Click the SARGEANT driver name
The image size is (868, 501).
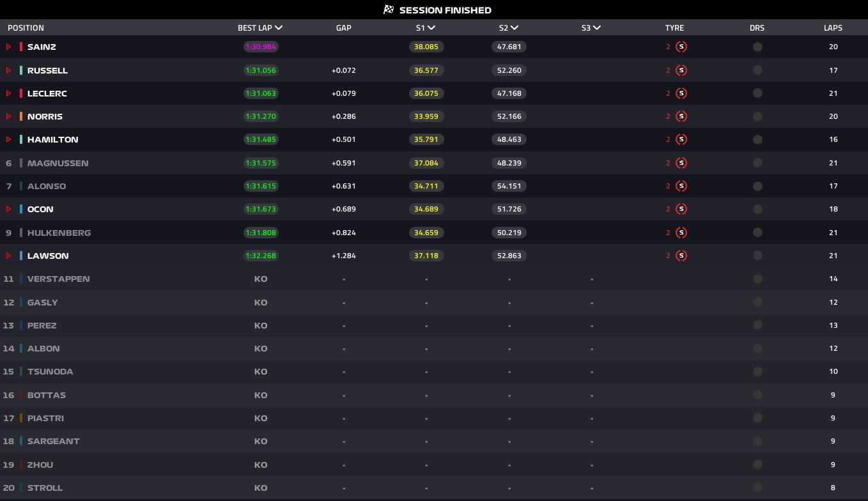(x=54, y=441)
